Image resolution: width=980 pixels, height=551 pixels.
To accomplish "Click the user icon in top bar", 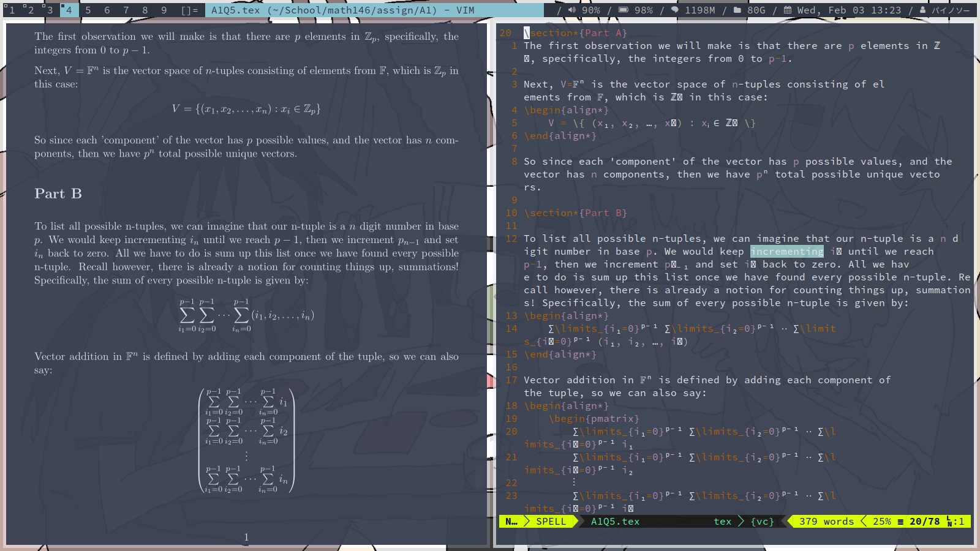I will coord(922,10).
